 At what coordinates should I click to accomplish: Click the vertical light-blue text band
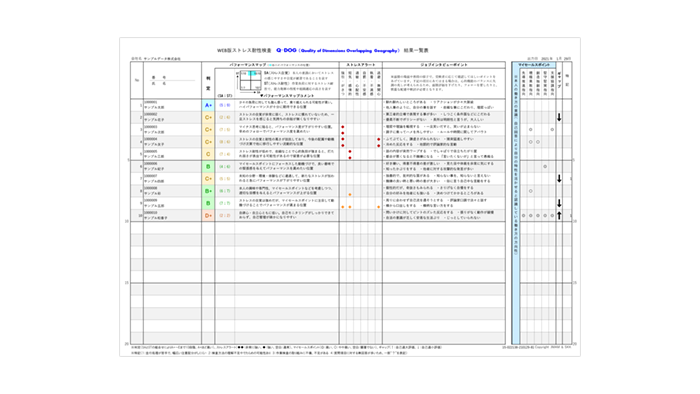pos(516,205)
